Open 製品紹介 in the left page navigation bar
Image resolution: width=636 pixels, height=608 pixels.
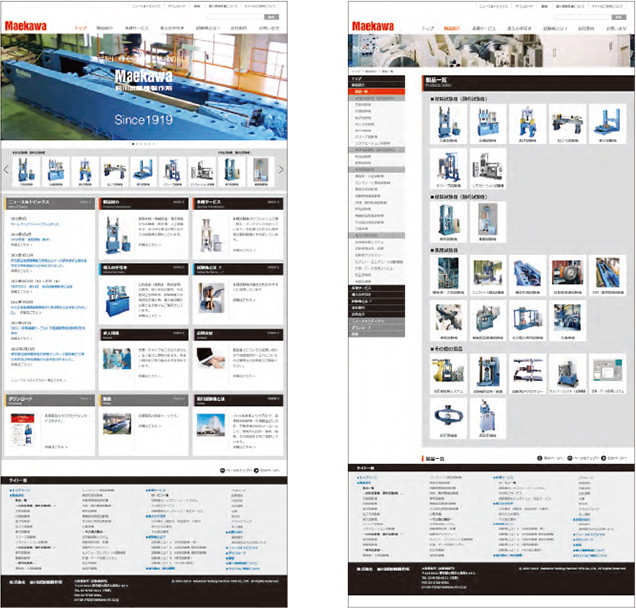105,28
